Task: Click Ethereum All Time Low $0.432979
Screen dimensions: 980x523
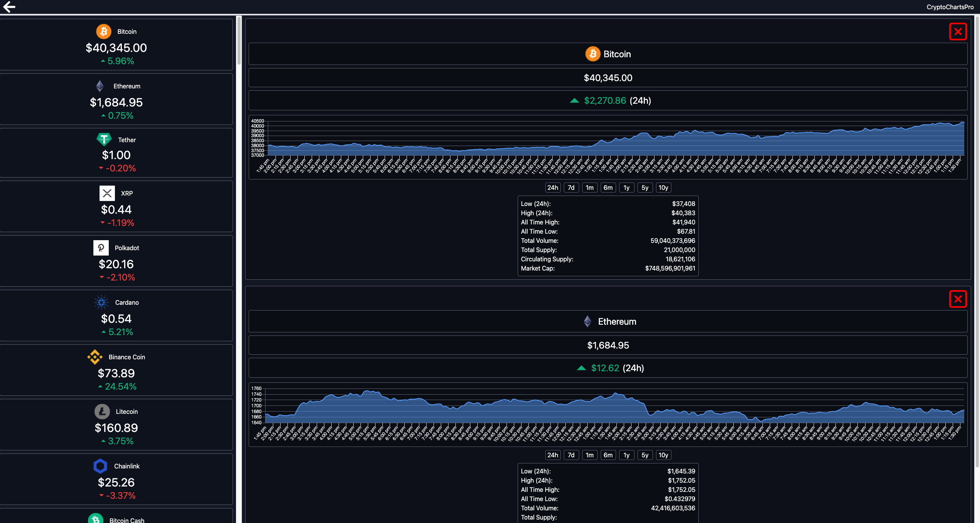Action: click(x=680, y=499)
